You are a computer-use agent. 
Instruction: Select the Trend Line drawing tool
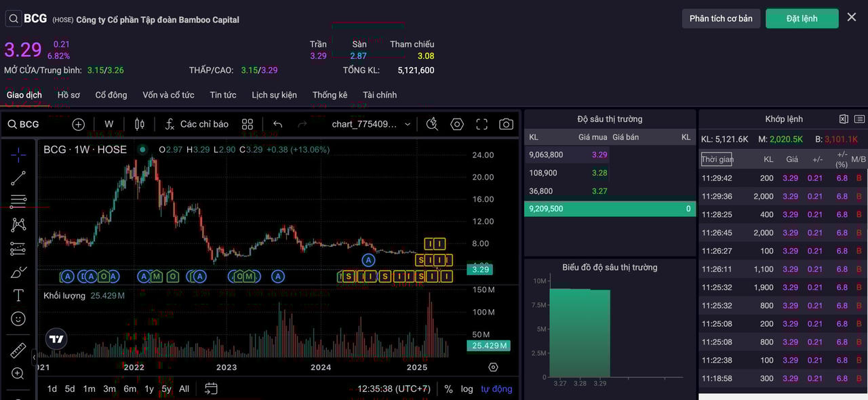[18, 178]
